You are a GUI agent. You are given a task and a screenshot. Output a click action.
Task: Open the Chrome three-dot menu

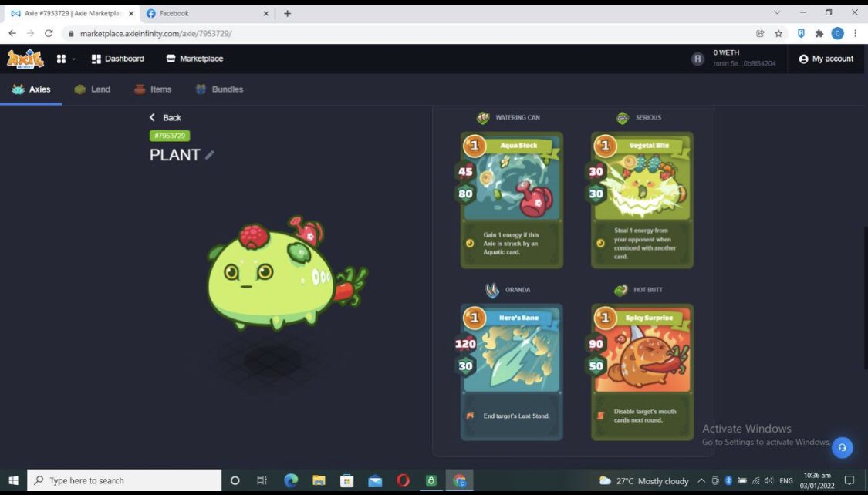point(856,33)
